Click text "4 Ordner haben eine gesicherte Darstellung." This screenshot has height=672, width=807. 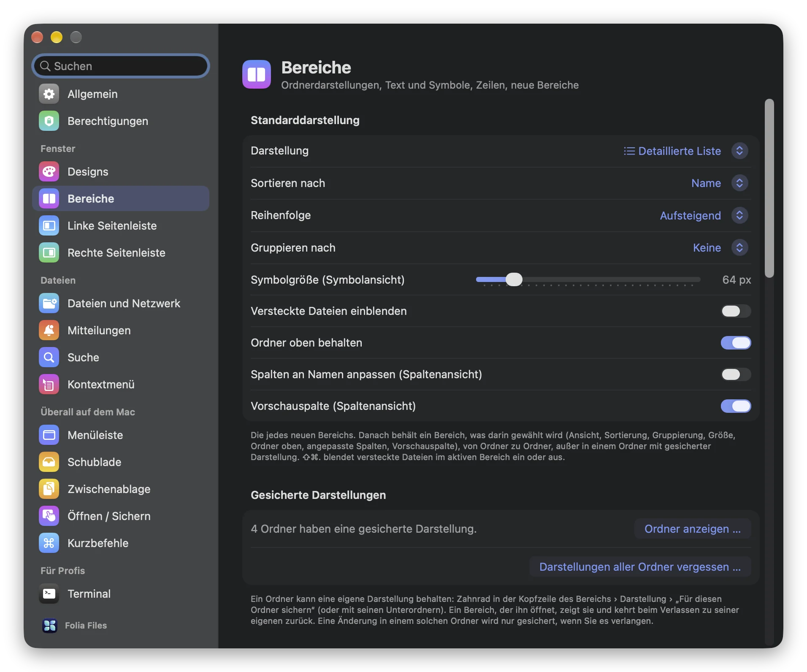[x=363, y=529]
